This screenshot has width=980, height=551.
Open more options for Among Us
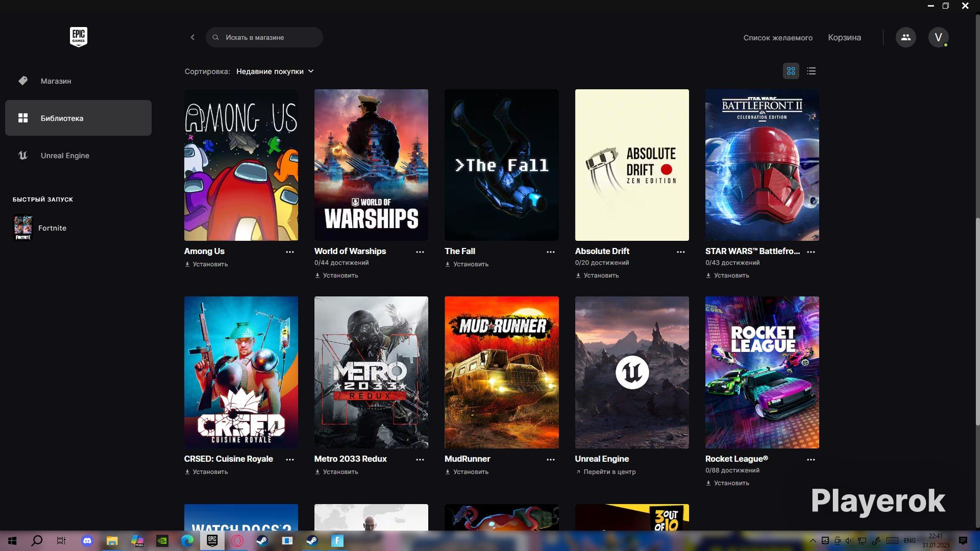[290, 252]
